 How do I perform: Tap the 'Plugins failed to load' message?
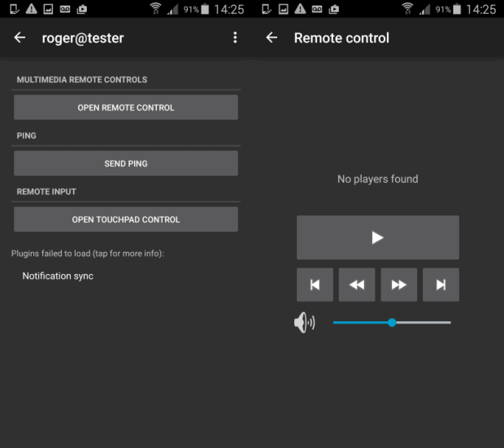[88, 254]
